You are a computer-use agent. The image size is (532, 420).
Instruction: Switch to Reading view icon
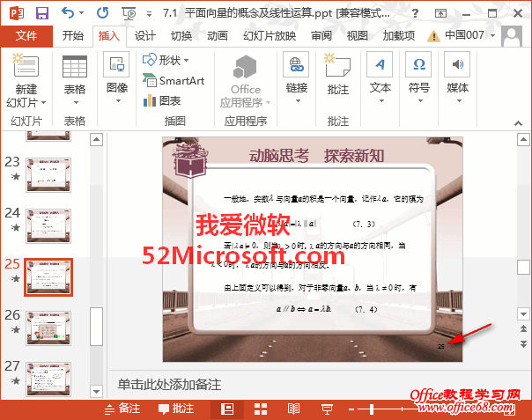click(293, 409)
